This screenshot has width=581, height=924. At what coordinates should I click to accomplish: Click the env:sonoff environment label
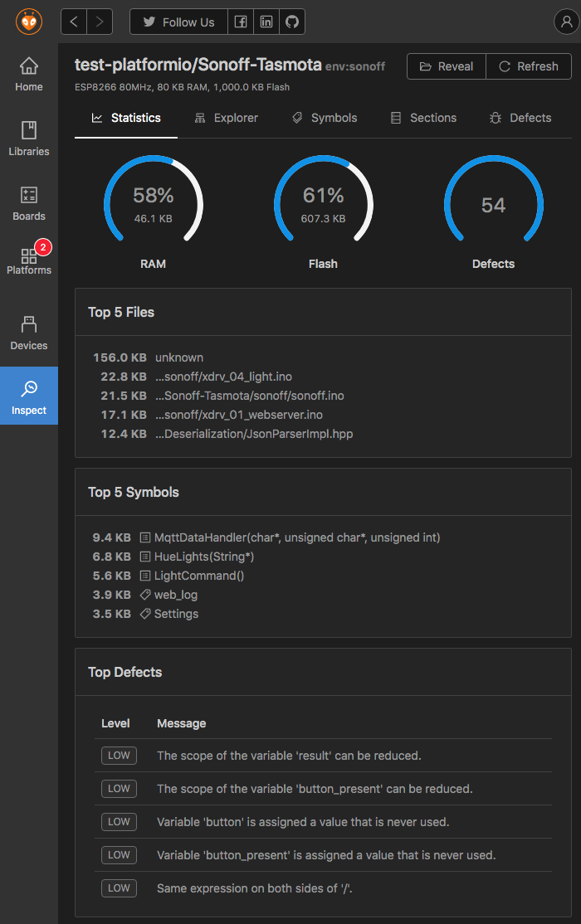click(x=355, y=66)
